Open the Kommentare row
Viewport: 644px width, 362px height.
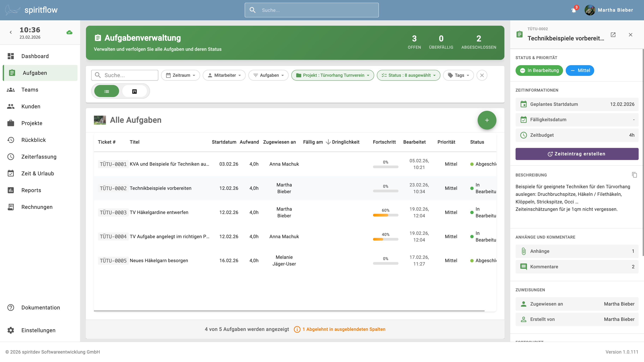coord(577,267)
